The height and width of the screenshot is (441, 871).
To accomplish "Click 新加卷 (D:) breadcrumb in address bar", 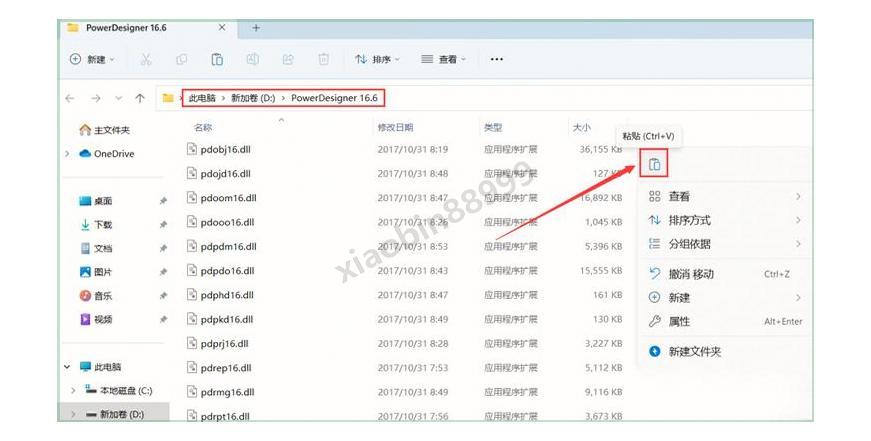I will (253, 98).
